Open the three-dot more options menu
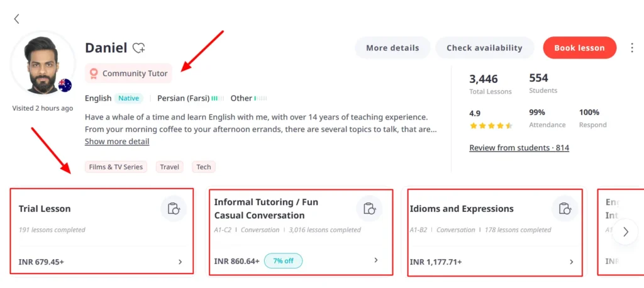 coord(632,48)
